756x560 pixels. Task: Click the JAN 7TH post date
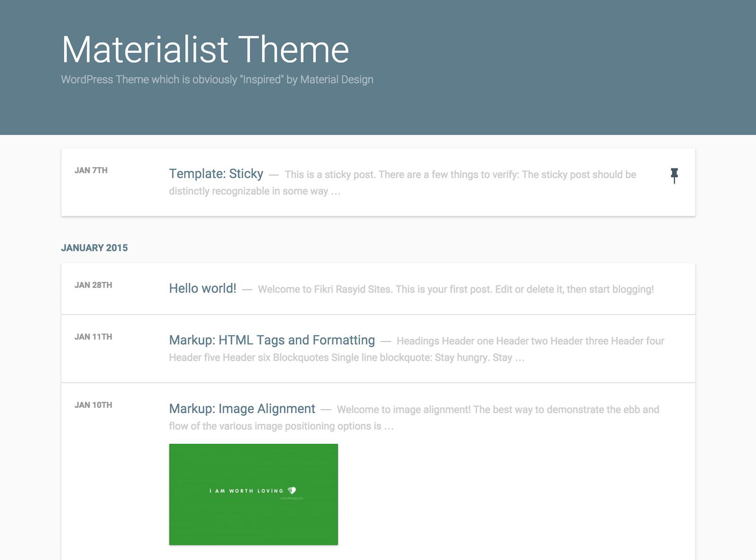91,171
